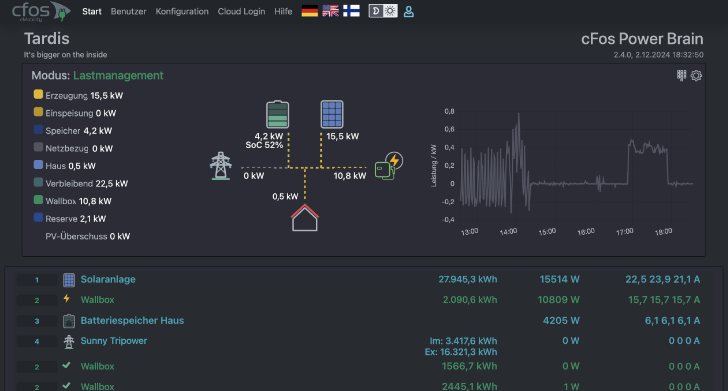Click the Solaranlage row number 1 badge
Viewport: 728px width, 391px height.
pyautogui.click(x=37, y=280)
